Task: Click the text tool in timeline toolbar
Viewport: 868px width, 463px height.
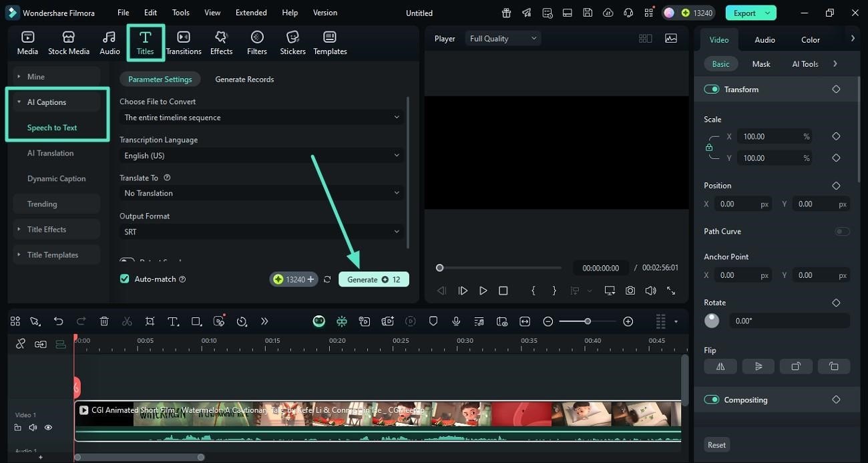Action: pyautogui.click(x=173, y=321)
